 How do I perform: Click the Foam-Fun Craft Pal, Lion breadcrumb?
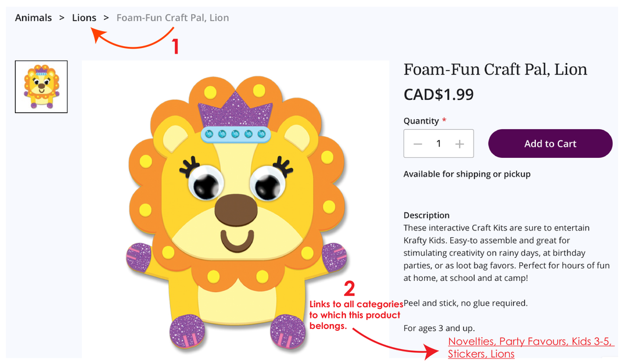point(172,17)
